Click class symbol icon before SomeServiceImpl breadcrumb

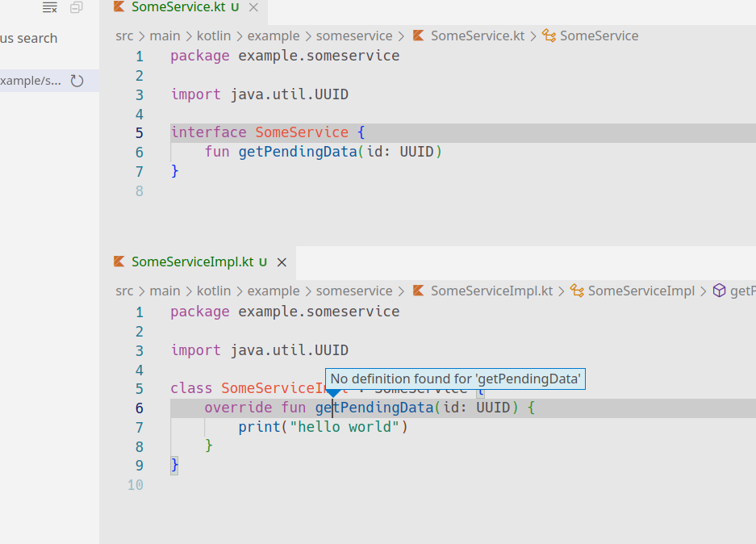(x=577, y=291)
